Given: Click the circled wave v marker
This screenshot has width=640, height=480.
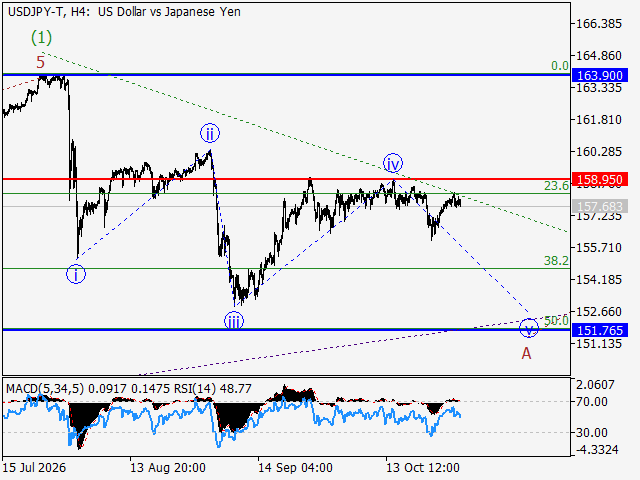Looking at the screenshot, I should [529, 328].
